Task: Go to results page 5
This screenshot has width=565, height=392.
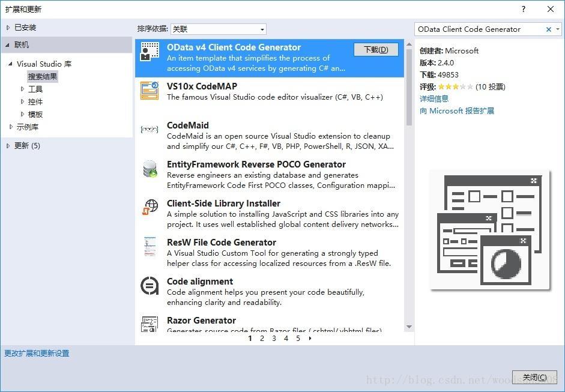Action: (298, 339)
